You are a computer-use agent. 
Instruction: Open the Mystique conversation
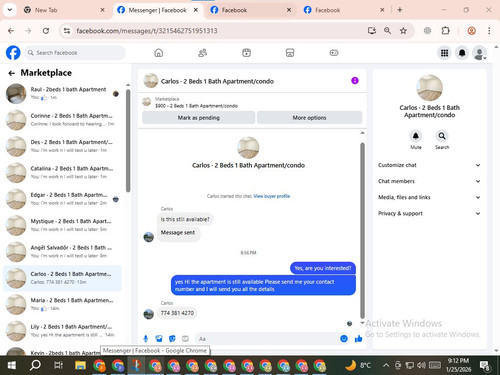click(63, 225)
